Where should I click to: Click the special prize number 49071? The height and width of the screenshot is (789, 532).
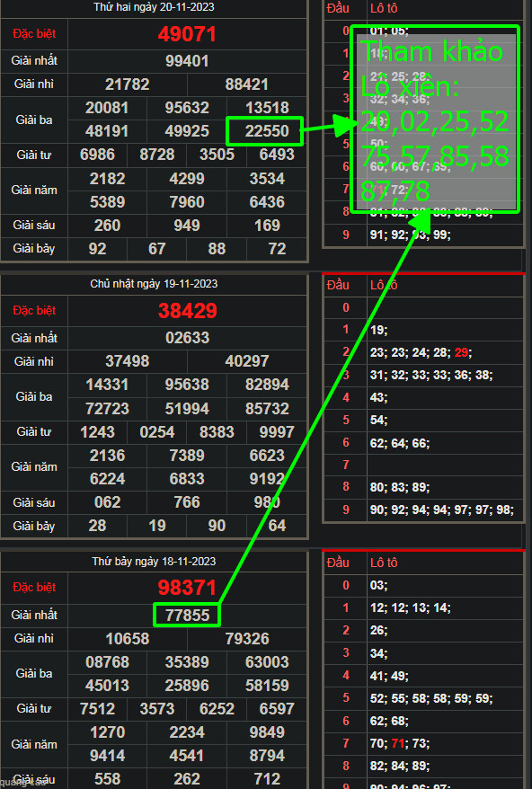pos(187,34)
